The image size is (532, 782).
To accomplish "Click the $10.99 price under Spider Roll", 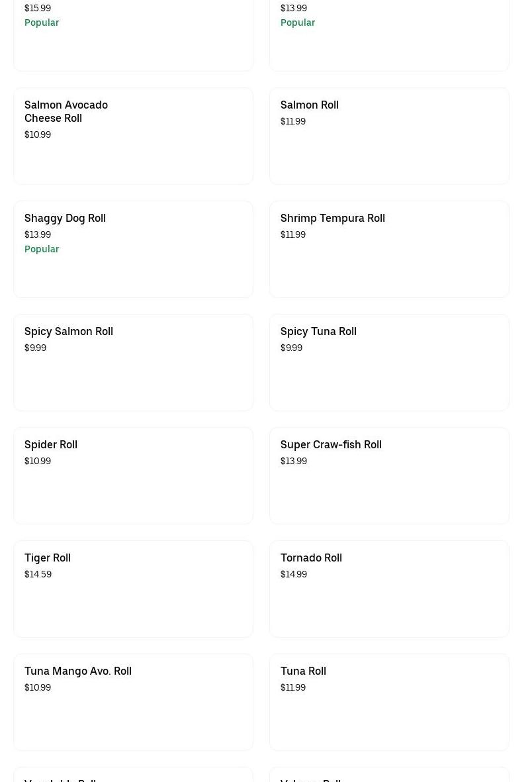I will 38,461.
